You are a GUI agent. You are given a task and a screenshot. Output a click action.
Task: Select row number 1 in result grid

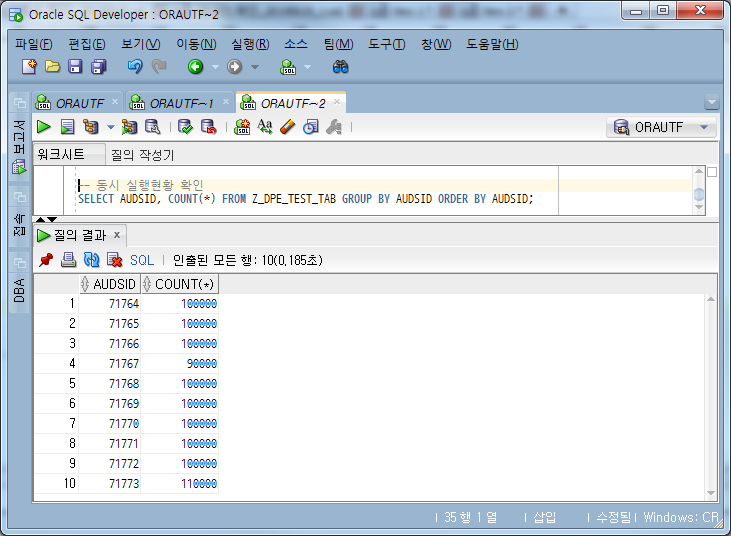[56, 303]
